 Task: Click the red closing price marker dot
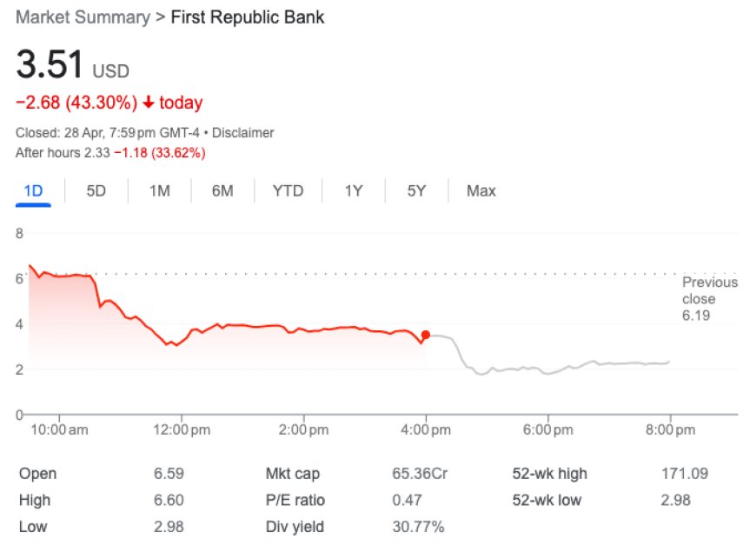[426, 335]
